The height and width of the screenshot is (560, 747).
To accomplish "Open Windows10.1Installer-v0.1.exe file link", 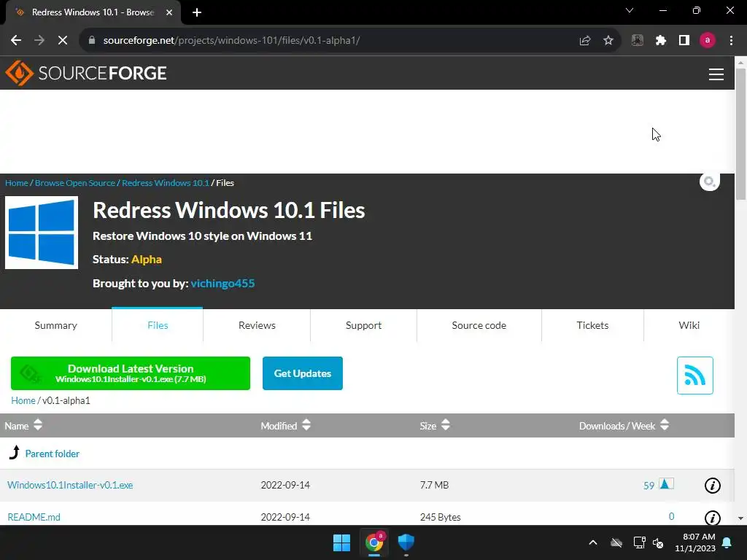I will (x=70, y=485).
